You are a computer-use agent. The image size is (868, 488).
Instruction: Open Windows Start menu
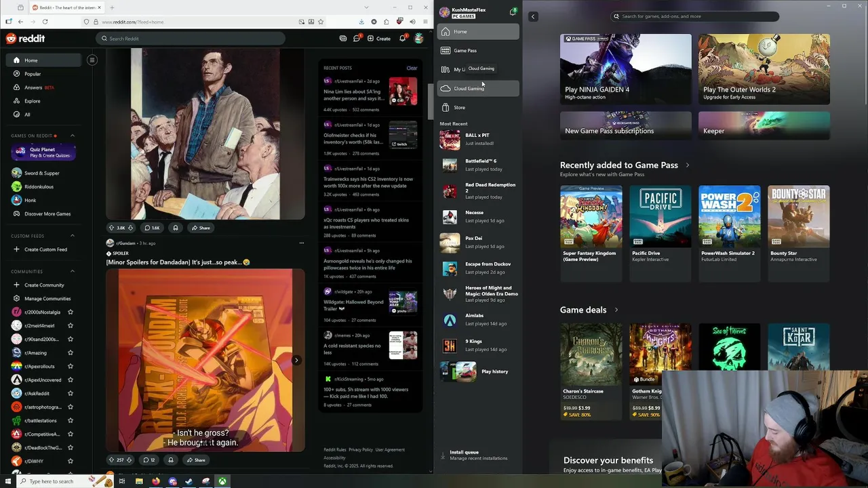(7, 481)
